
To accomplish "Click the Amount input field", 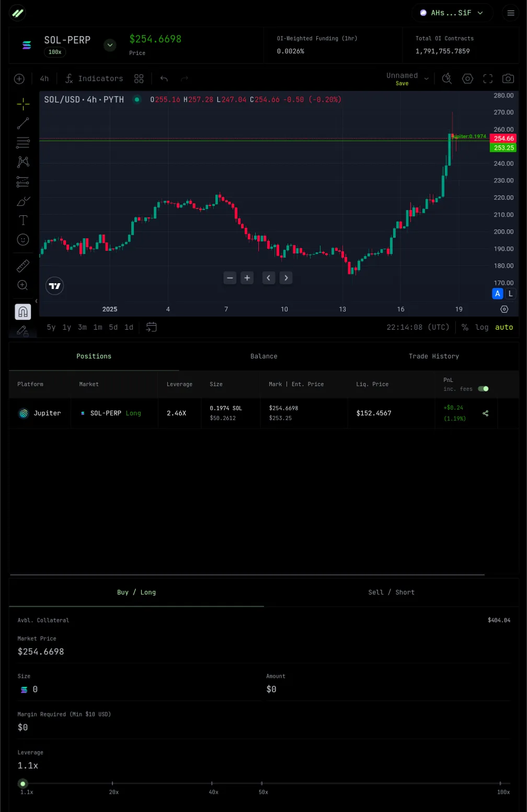I will (x=387, y=689).
